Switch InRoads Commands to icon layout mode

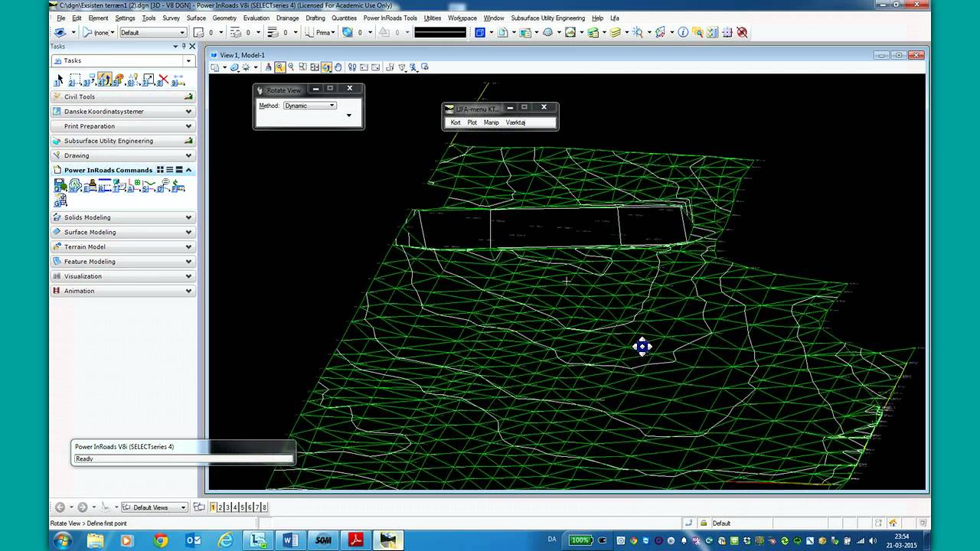click(160, 170)
